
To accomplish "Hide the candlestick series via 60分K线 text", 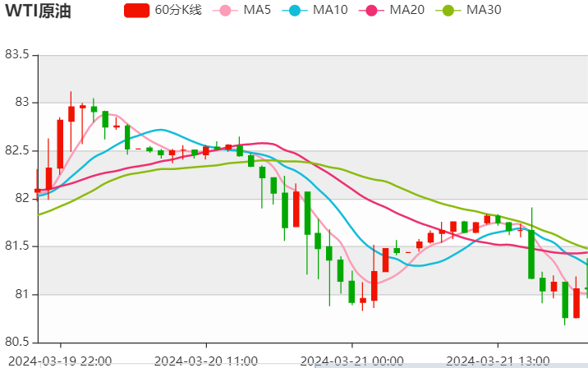I will coord(179,11).
